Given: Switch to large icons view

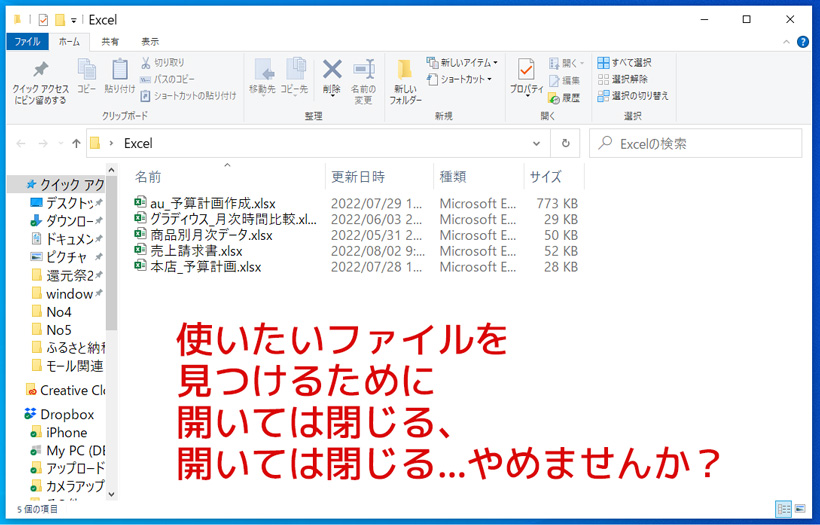Looking at the screenshot, I should (x=800, y=508).
